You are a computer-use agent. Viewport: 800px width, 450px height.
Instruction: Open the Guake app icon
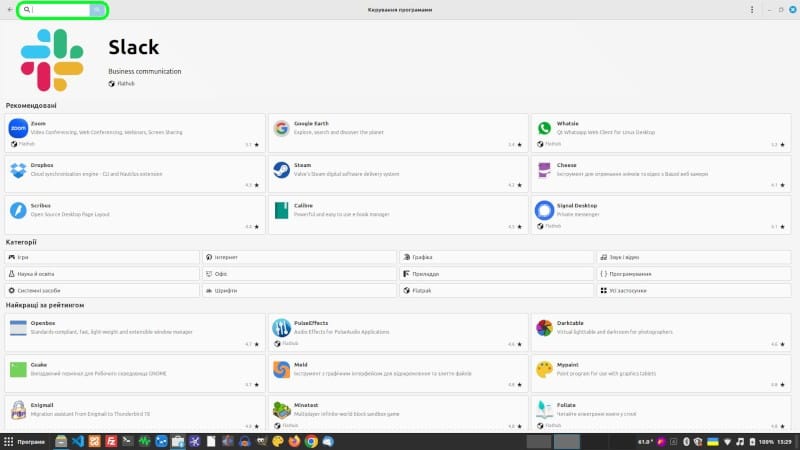18,369
